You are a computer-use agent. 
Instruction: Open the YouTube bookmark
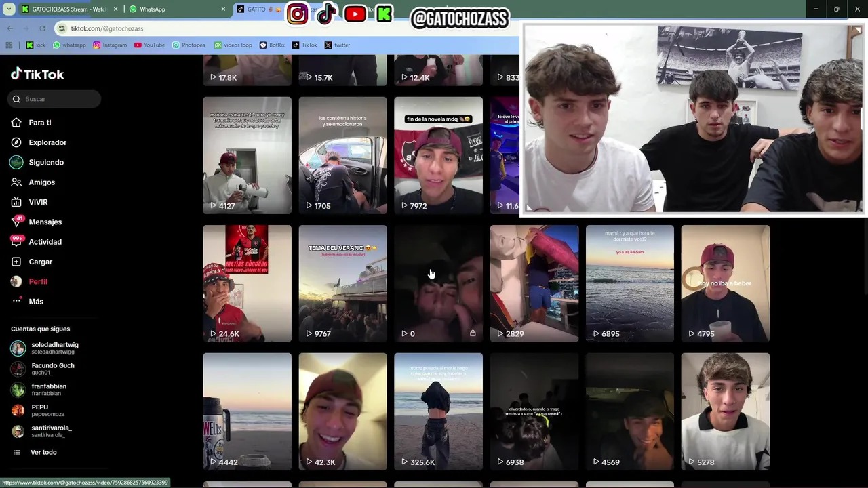point(149,45)
